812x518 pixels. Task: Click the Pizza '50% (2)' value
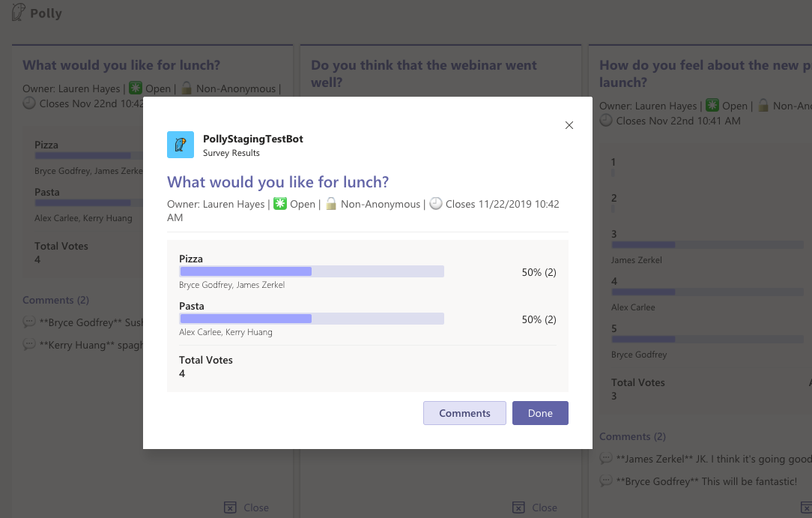539,272
